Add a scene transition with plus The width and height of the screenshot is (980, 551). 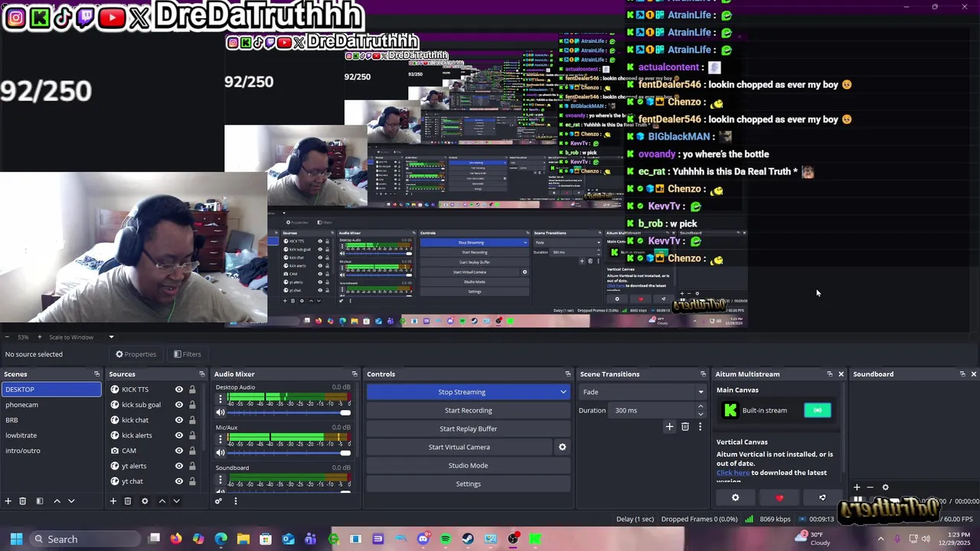coord(669,427)
